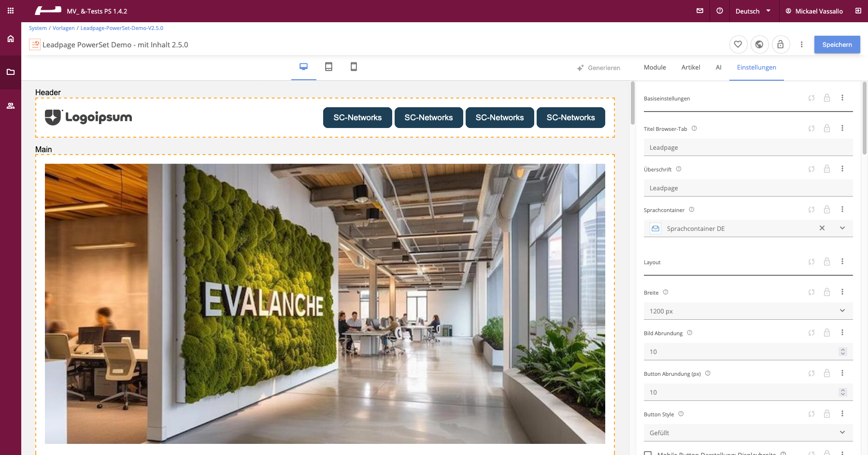Image resolution: width=868 pixels, height=455 pixels.
Task: Switch to the Module tab
Action: tap(655, 68)
